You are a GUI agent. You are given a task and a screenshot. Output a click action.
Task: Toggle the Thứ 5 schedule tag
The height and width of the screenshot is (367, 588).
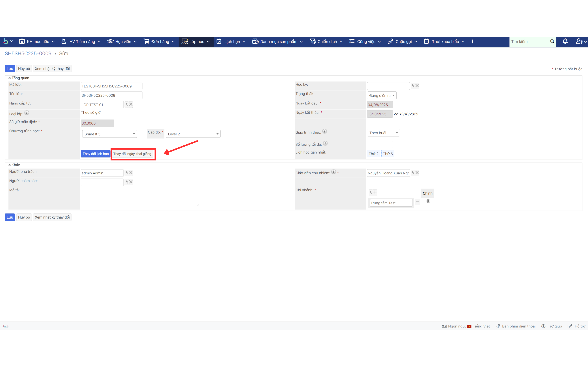point(388,154)
